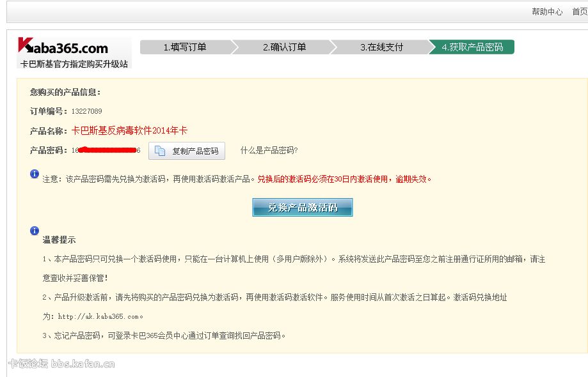The height and width of the screenshot is (377, 588).
Task: Click the 卡巴斯基官方指定购买升级站 tagline
Action: coord(74,64)
